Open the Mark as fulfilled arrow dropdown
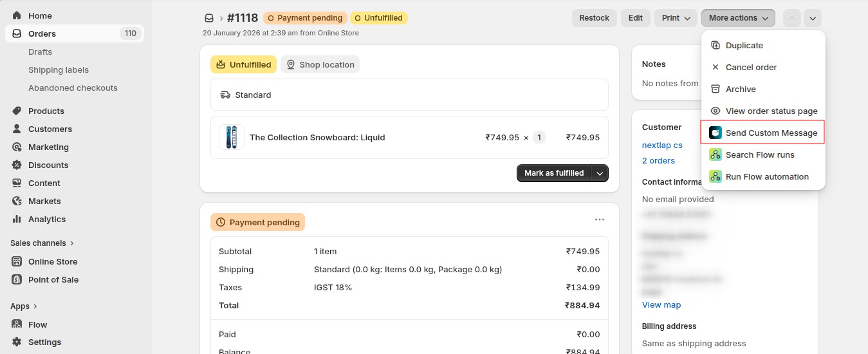 600,173
